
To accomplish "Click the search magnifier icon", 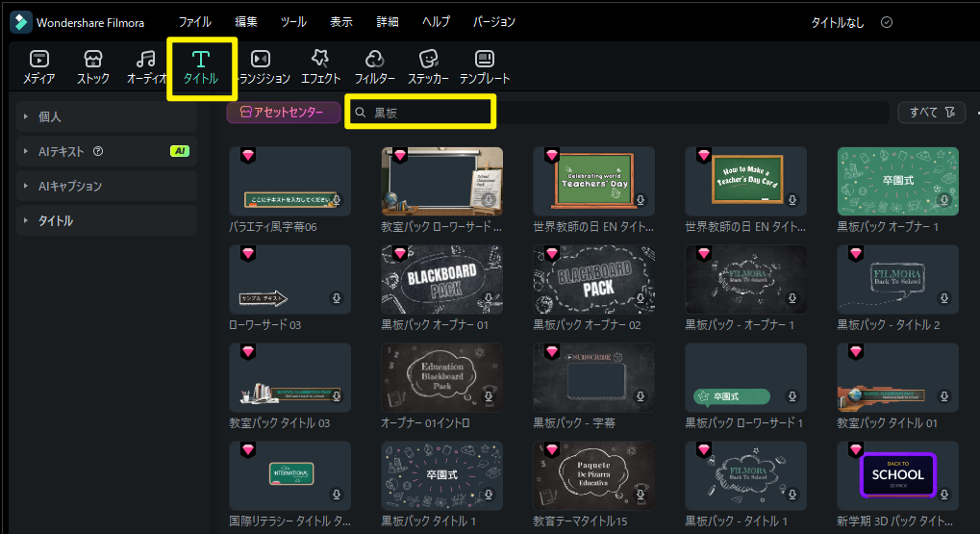I will (x=360, y=113).
